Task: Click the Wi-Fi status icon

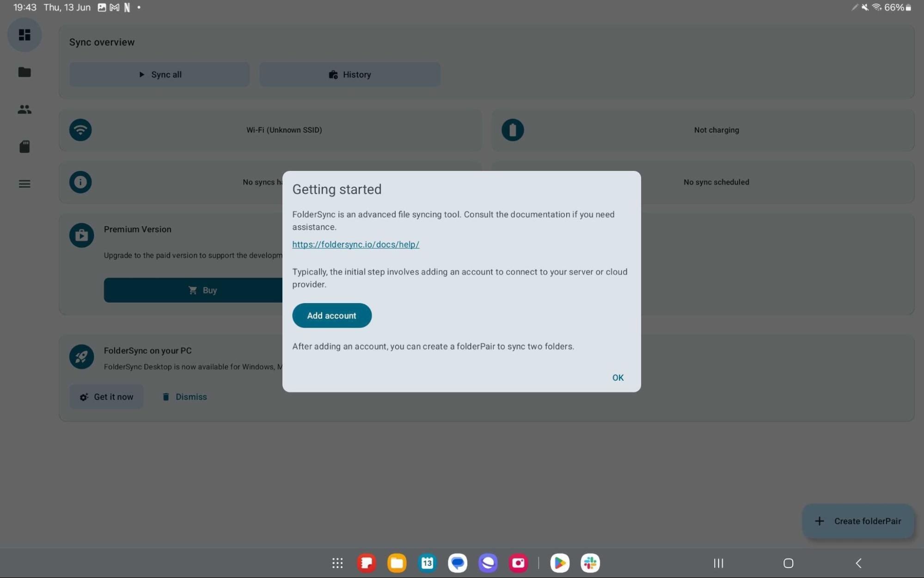Action: pyautogui.click(x=80, y=130)
